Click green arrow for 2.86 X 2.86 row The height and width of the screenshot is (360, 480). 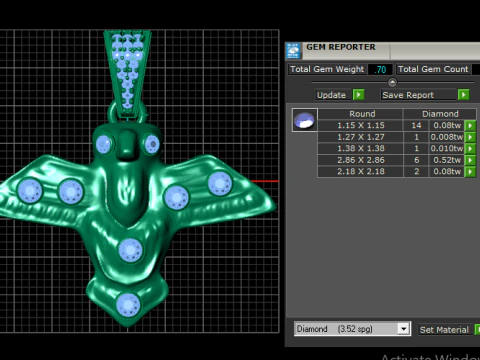[470, 160]
